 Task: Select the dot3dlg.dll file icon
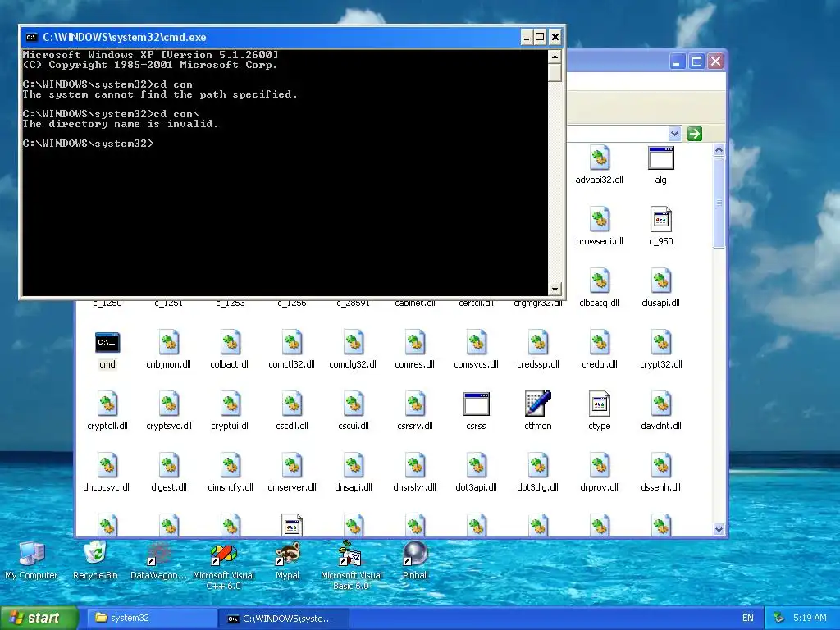538,466
